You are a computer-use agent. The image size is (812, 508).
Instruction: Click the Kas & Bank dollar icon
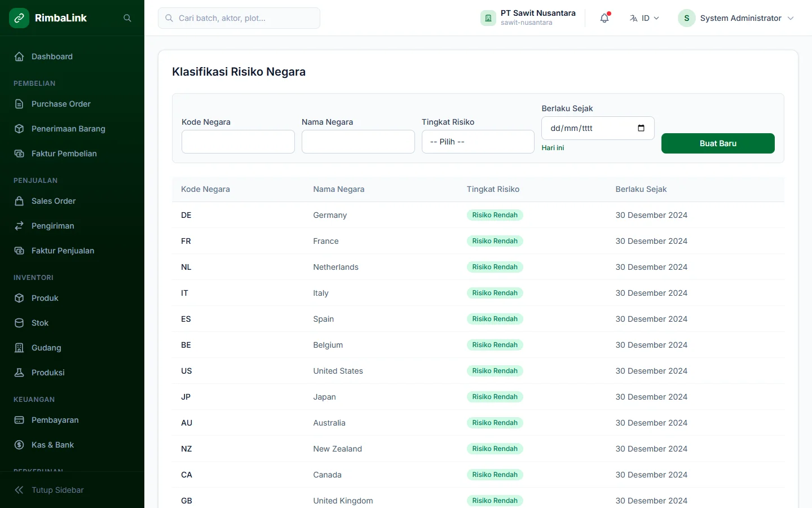[19, 445]
